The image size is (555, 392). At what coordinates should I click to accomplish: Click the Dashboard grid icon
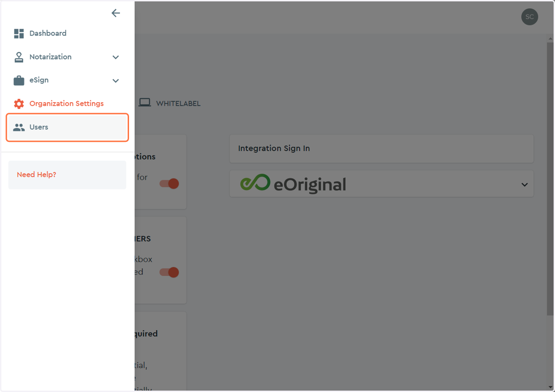[x=19, y=33]
